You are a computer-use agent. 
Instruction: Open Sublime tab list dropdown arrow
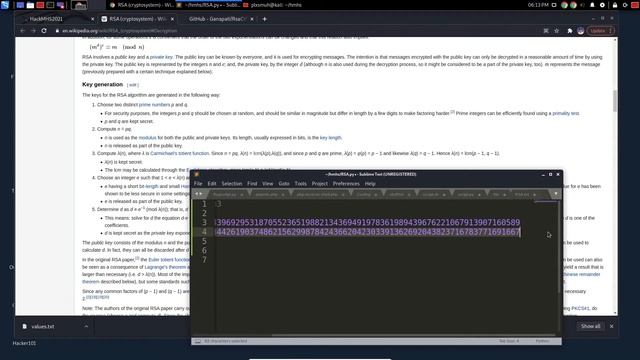click(x=556, y=194)
